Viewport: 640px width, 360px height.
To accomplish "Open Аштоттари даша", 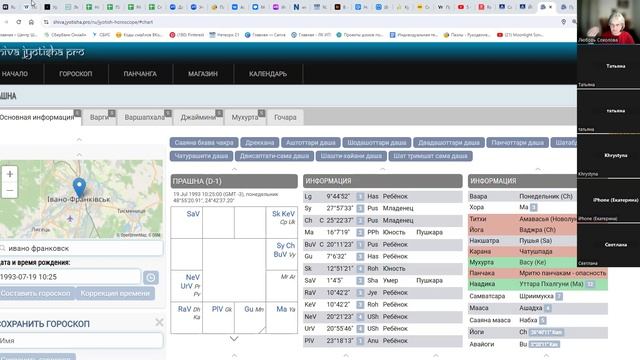I will coord(311,142).
